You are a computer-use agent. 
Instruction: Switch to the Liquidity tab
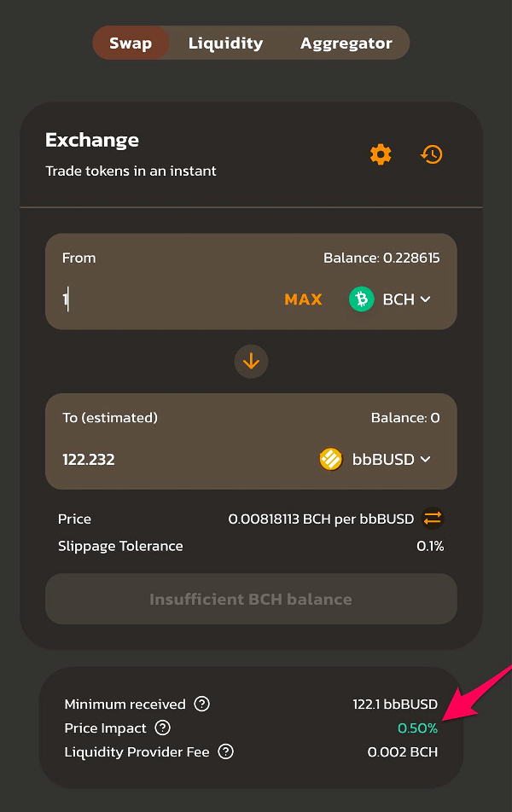coord(225,43)
